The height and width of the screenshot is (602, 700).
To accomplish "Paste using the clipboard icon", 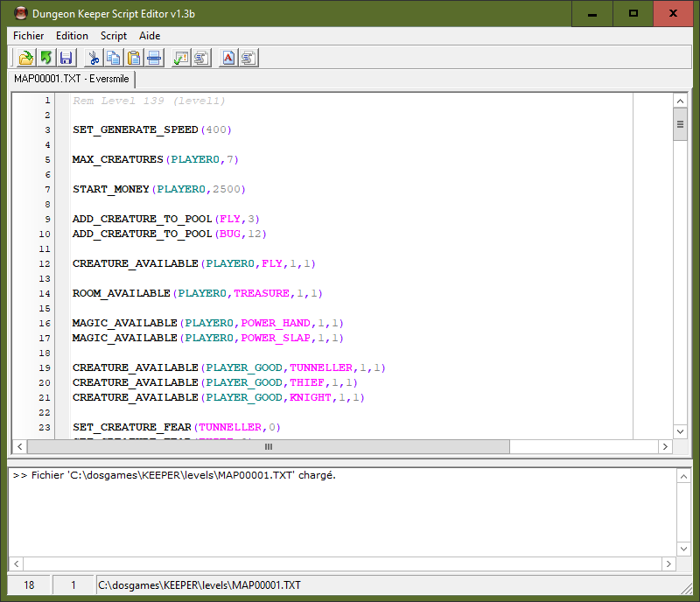I will pos(134,58).
